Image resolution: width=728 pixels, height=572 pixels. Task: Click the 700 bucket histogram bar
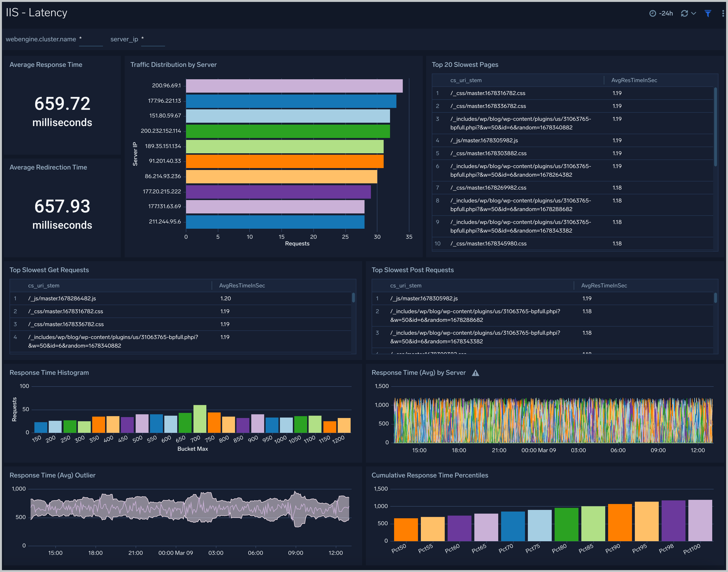tap(200, 419)
